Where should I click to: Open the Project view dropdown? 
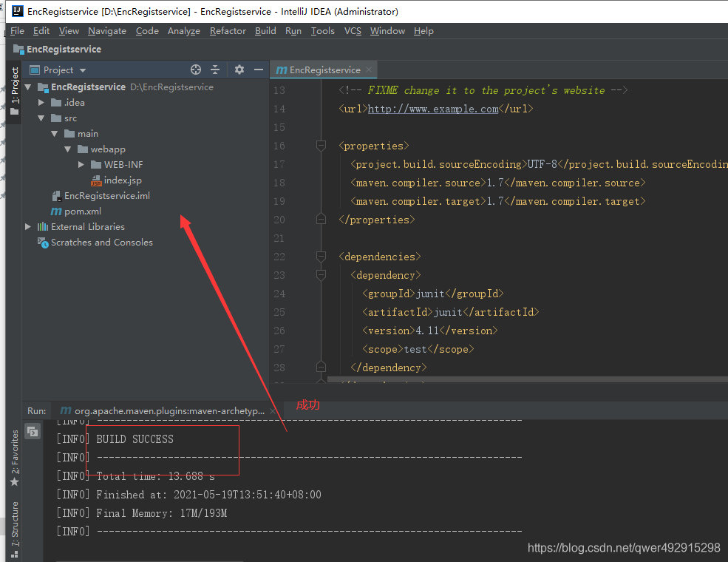pyautogui.click(x=83, y=70)
